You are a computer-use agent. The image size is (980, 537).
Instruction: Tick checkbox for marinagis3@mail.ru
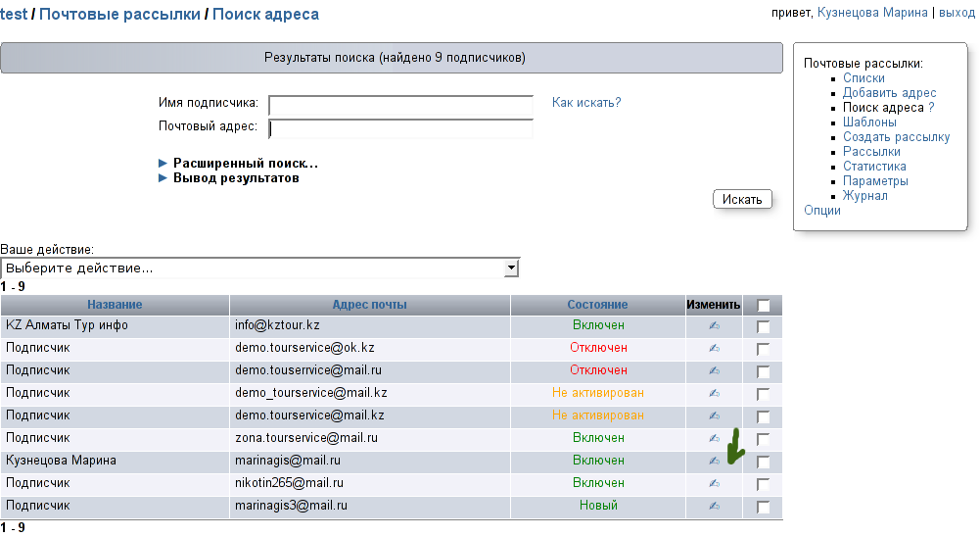[x=763, y=507]
